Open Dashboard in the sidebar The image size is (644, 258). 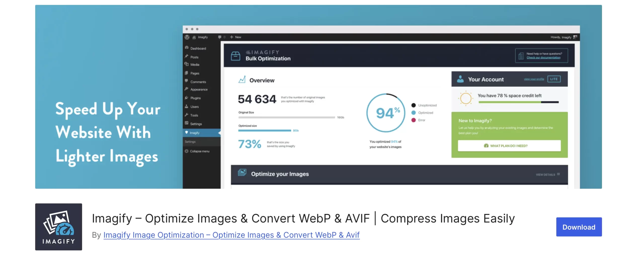point(198,48)
